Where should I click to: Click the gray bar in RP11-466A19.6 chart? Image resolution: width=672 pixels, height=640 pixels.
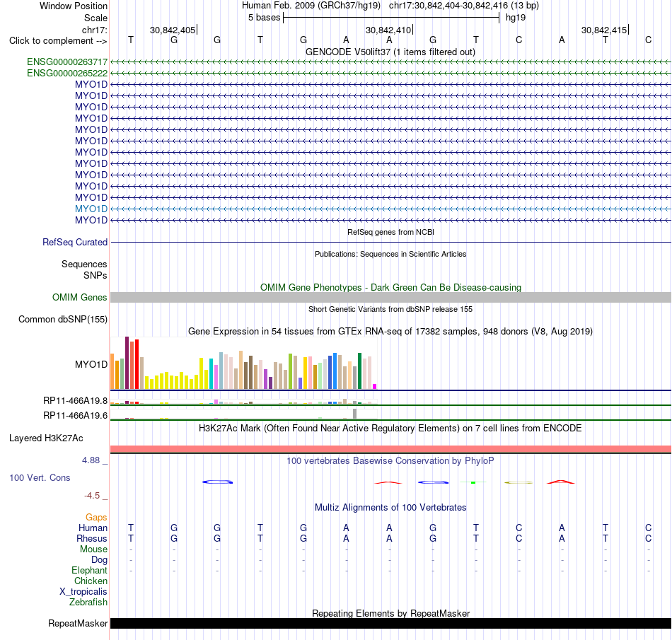pyautogui.click(x=355, y=414)
